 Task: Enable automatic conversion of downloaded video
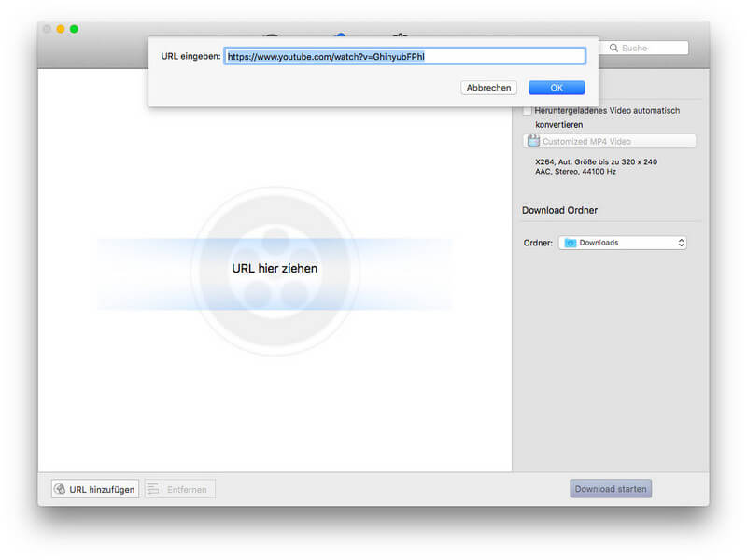coord(528,110)
